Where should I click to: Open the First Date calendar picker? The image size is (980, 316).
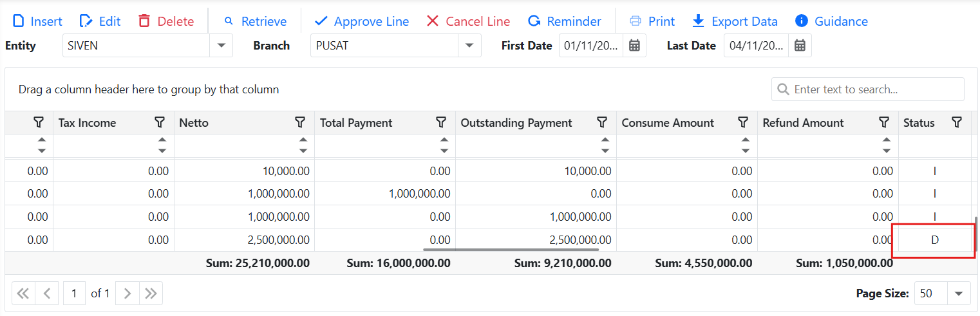point(634,46)
